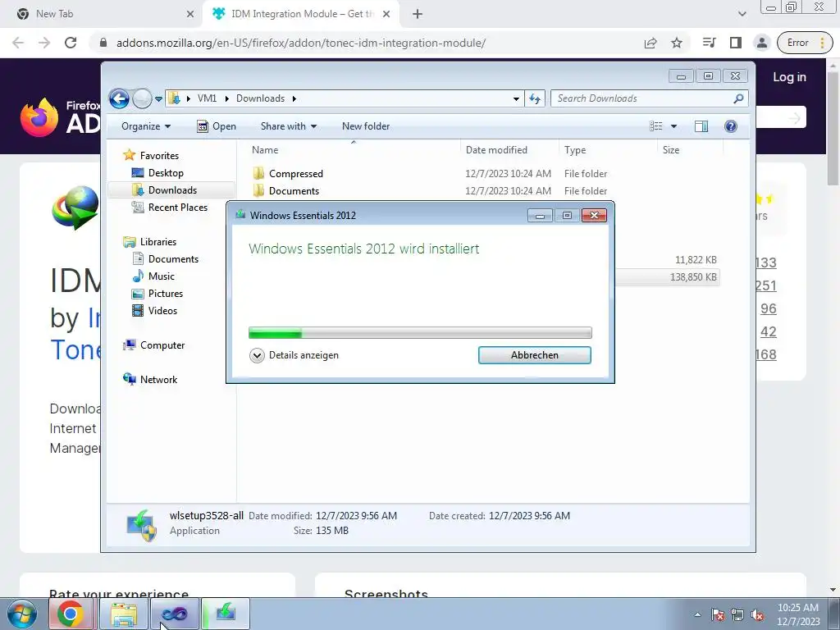Reload the browser page
The width and height of the screenshot is (840, 630).
click(71, 43)
